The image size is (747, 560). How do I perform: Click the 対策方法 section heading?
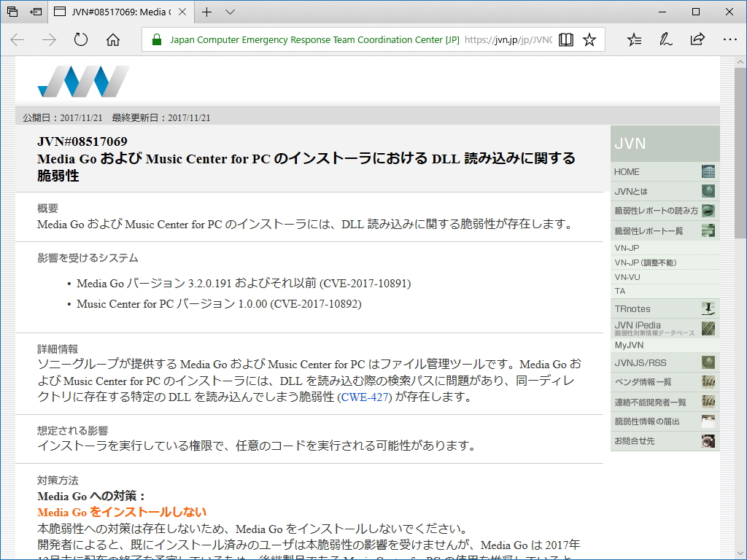click(x=58, y=481)
